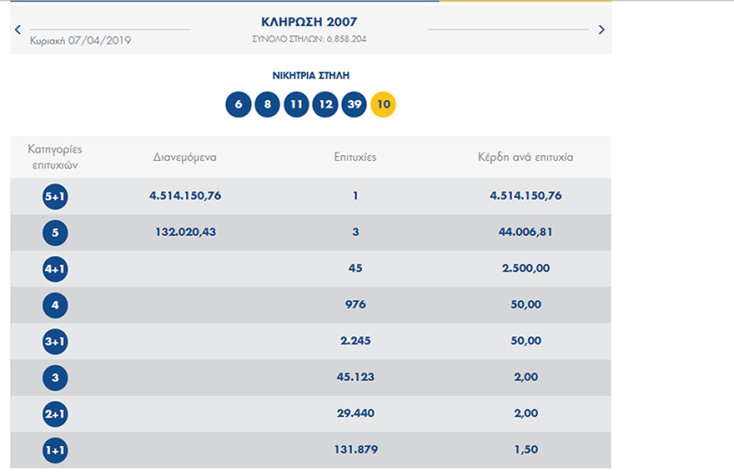
Task: Select the 5+1 category badge
Action: pyautogui.click(x=57, y=197)
